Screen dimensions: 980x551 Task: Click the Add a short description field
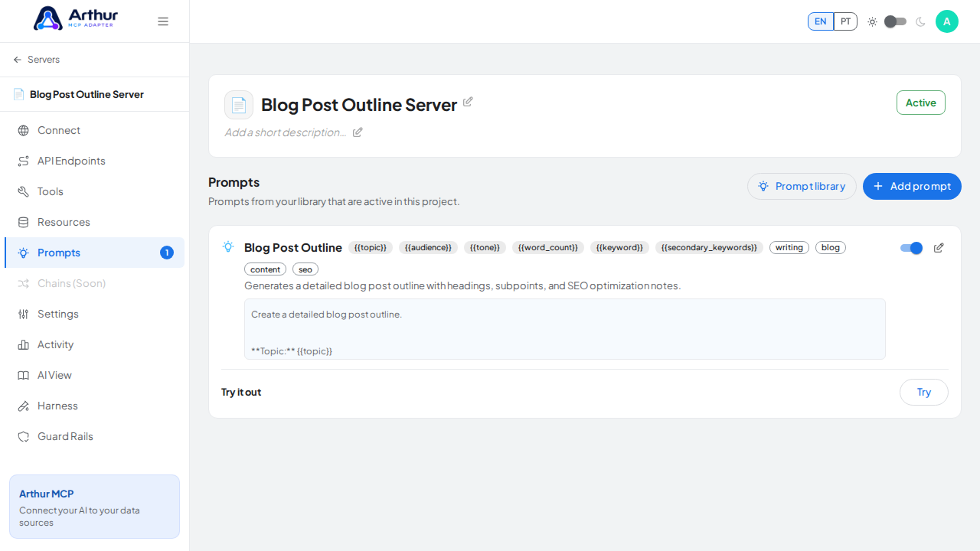pyautogui.click(x=286, y=132)
